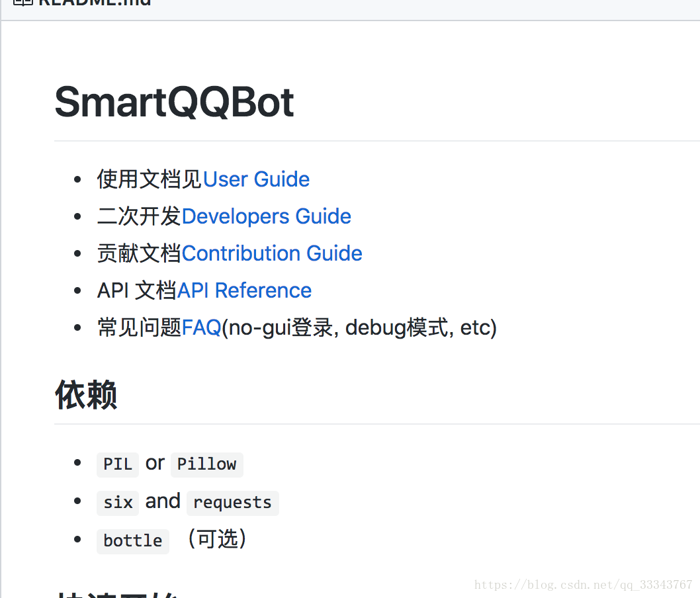This screenshot has height=598, width=700.
Task: Open the Contribution Guide link
Action: pos(272,253)
